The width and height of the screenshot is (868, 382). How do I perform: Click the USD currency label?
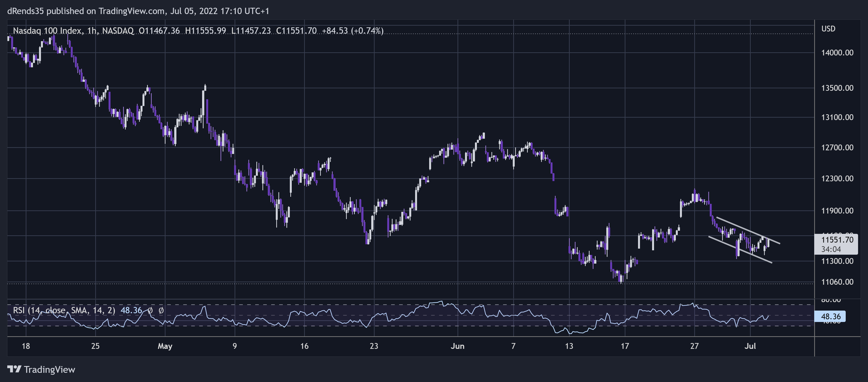[x=828, y=29]
